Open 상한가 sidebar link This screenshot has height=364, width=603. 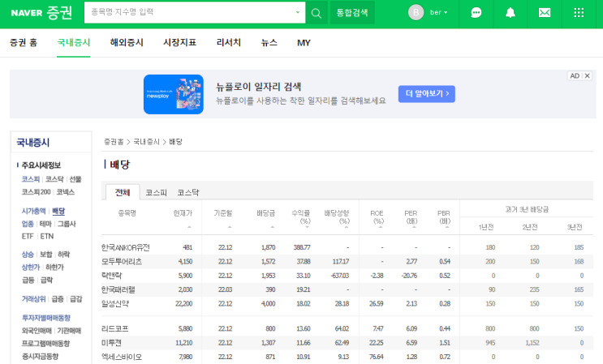31,268
